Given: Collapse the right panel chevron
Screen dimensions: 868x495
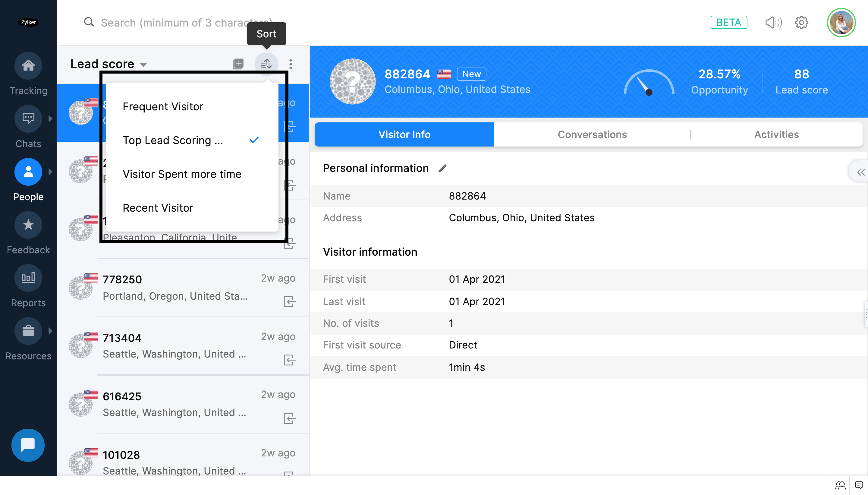Looking at the screenshot, I should click(860, 172).
